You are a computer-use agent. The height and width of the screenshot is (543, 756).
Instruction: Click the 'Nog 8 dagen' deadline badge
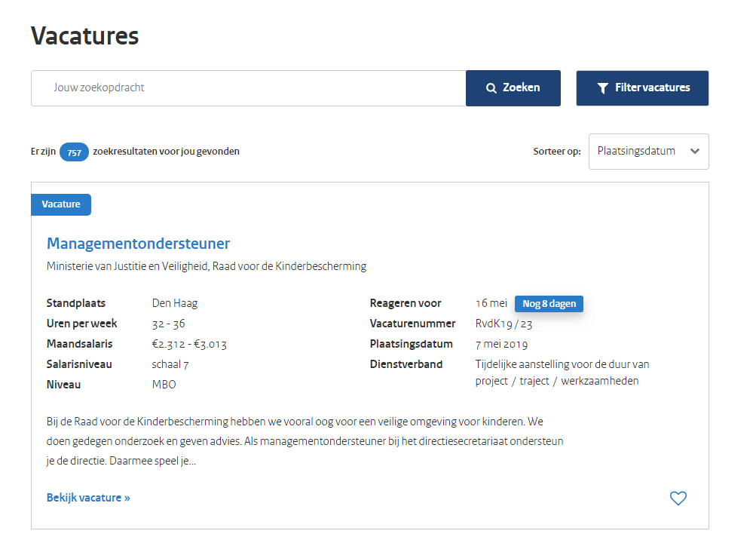pyautogui.click(x=549, y=304)
